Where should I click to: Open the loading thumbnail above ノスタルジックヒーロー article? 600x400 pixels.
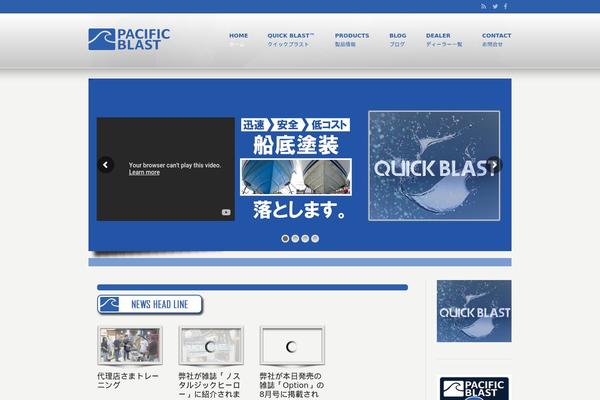211,345
